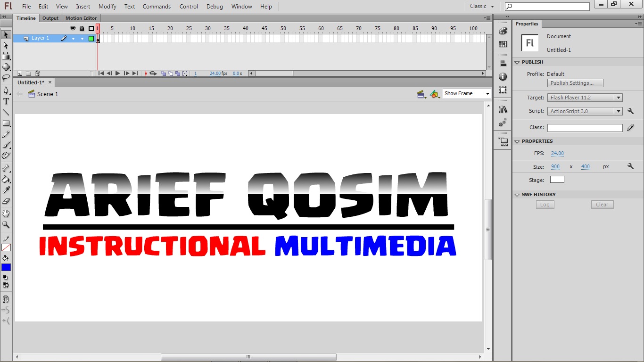Open the Script ActionScript 3.0 dropdown

point(585,111)
